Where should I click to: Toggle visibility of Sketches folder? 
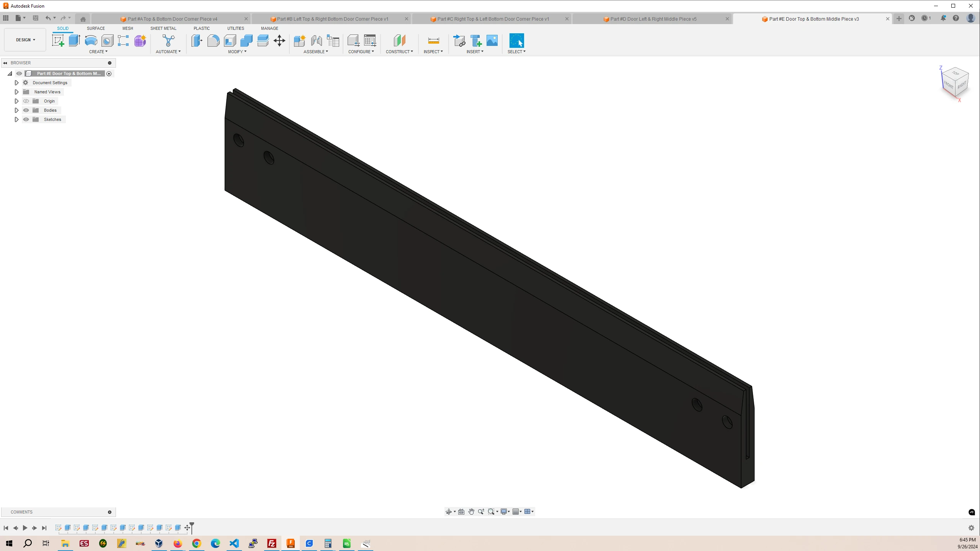[26, 119]
